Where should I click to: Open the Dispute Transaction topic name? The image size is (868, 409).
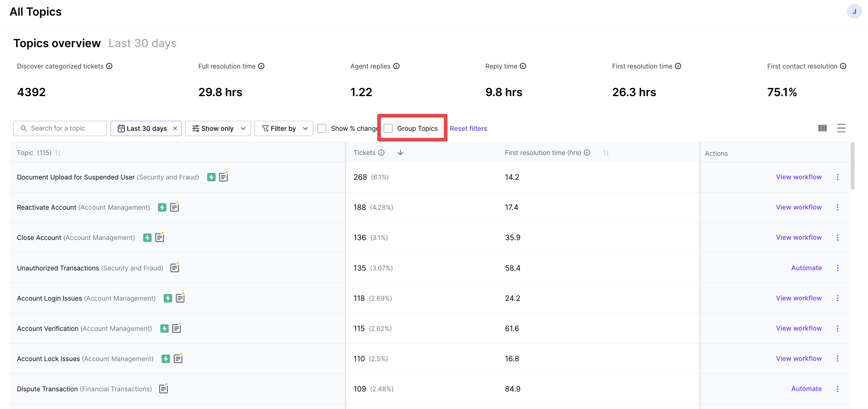pos(47,389)
